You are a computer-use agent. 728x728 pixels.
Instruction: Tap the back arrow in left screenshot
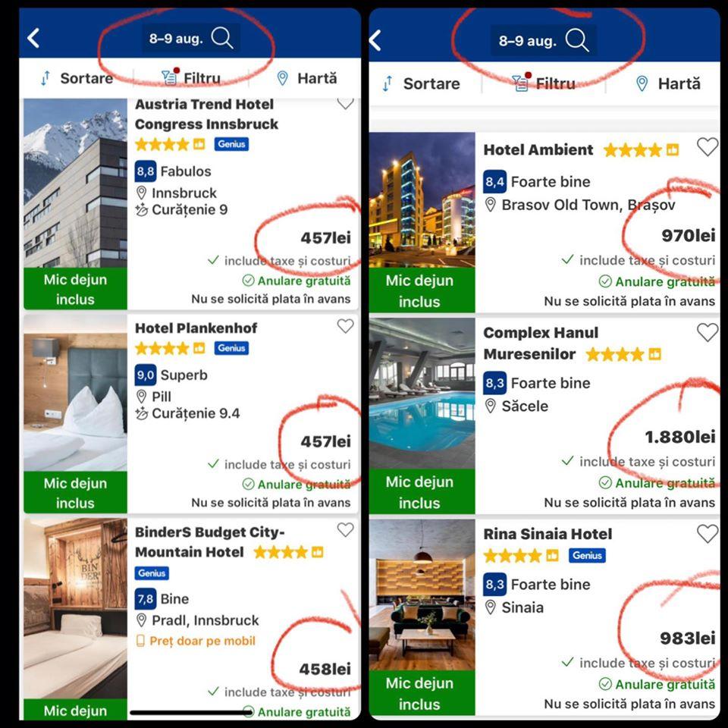coord(33,38)
